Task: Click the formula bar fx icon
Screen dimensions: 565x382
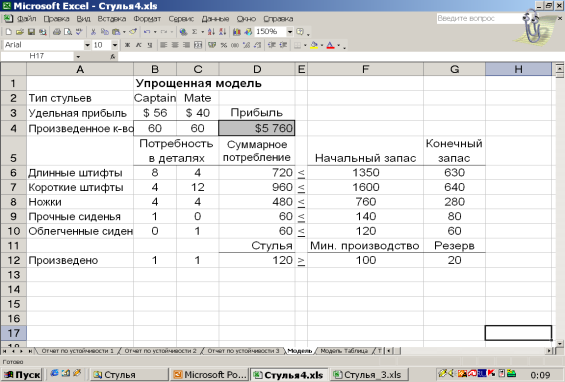Action: click(113, 56)
